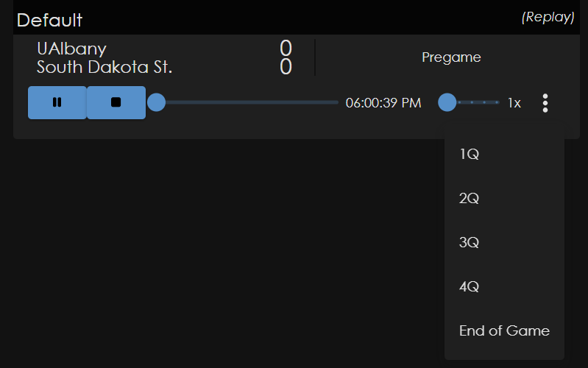The width and height of the screenshot is (588, 368).
Task: Click the 1x speed label
Action: 514,103
